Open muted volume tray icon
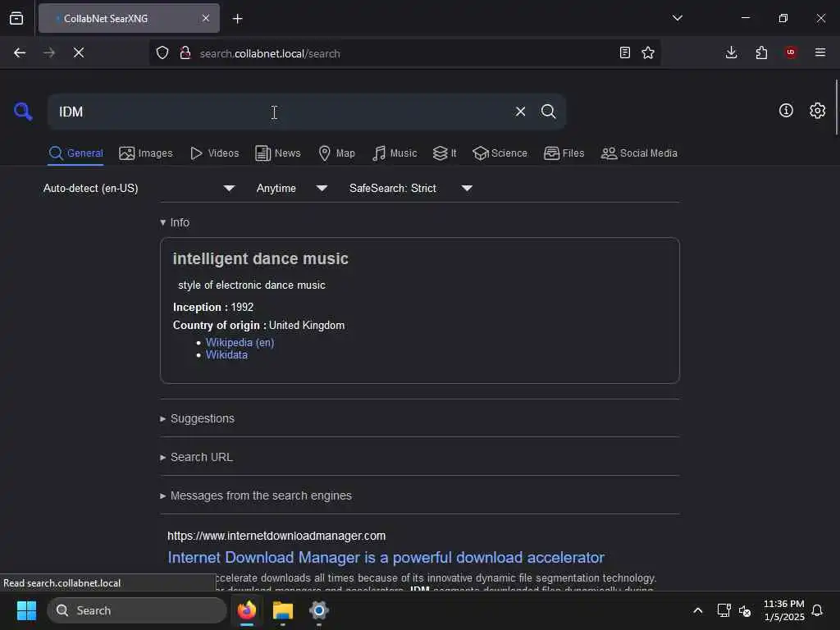840x630 pixels. [745, 610]
